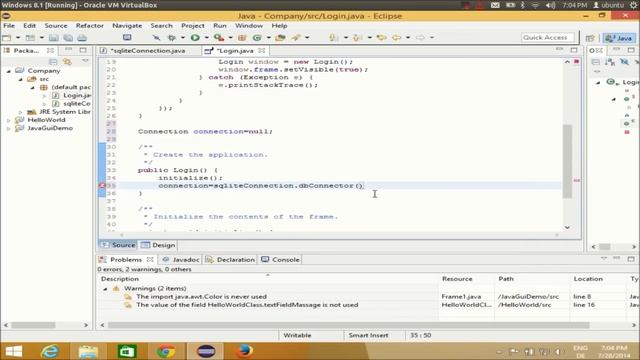
Task: Expand the JavaGuiDemo project
Action: (9, 128)
